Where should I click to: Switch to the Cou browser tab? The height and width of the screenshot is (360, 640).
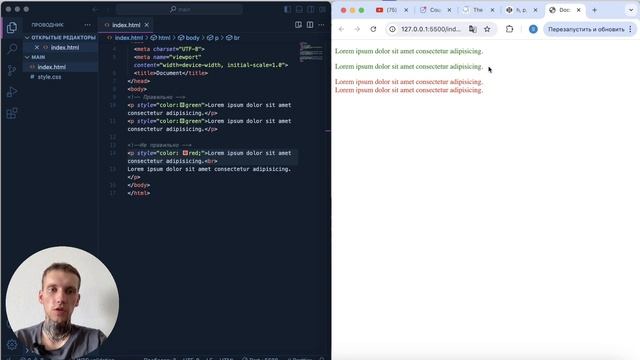click(x=431, y=10)
